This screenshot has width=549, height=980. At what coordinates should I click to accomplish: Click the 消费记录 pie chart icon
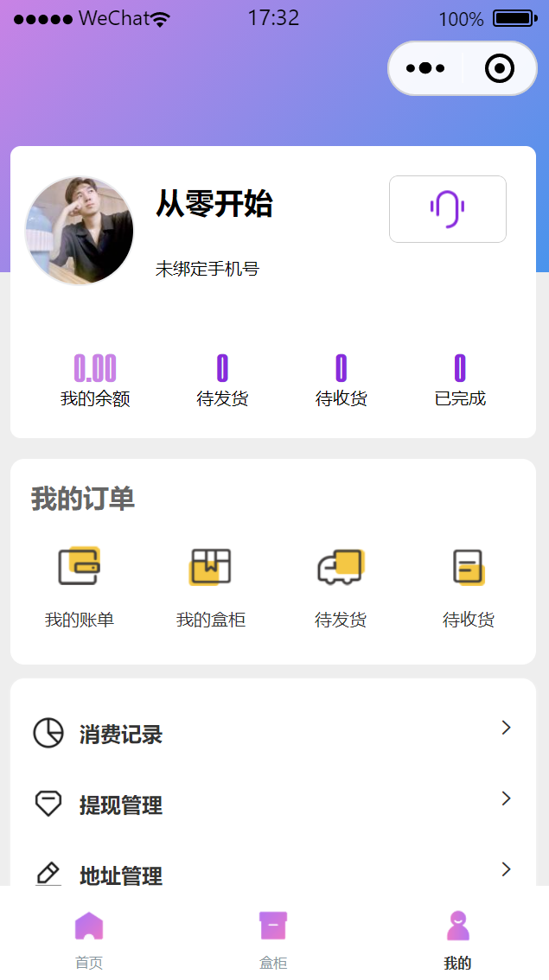coord(48,733)
